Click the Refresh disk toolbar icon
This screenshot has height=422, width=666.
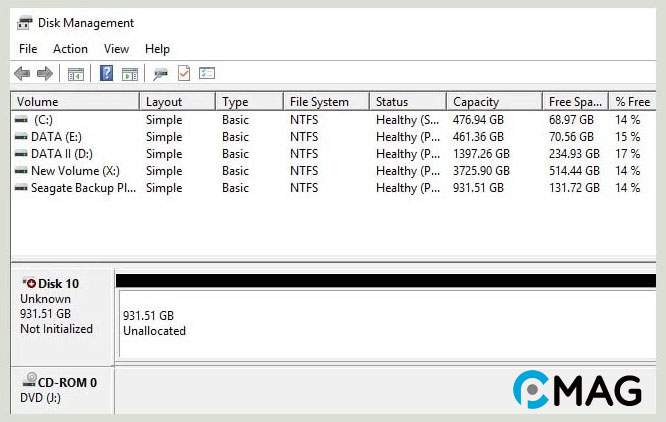[160, 73]
